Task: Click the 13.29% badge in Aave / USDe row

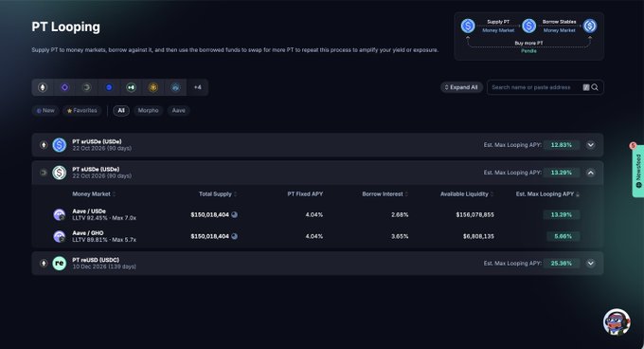Action: (561, 214)
